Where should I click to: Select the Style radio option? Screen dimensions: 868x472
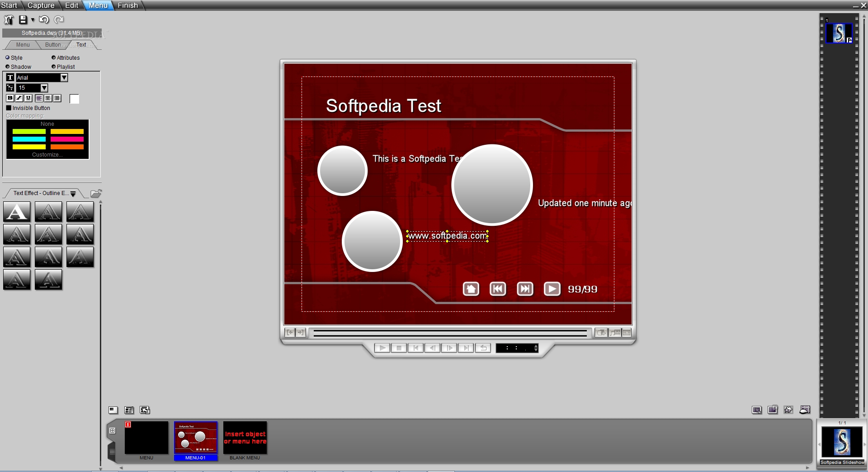(x=14, y=58)
